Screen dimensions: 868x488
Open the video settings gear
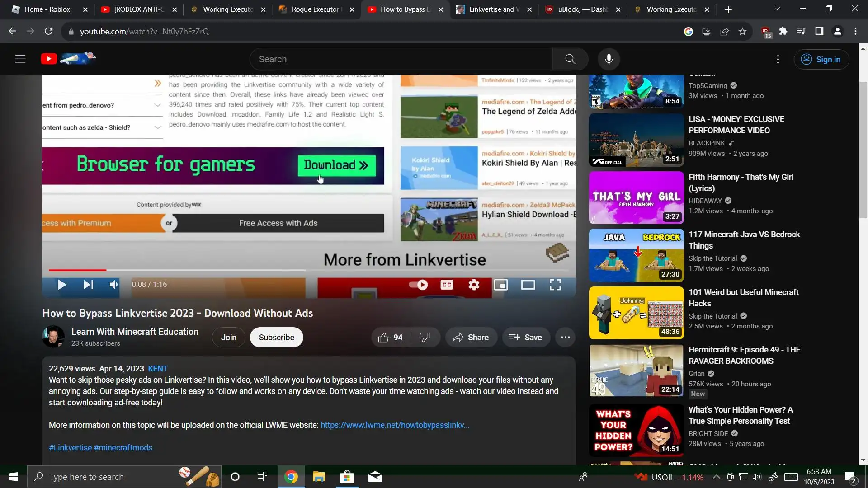(474, 285)
